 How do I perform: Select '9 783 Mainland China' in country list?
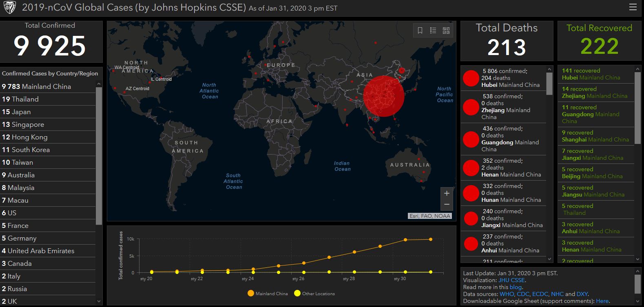48,86
